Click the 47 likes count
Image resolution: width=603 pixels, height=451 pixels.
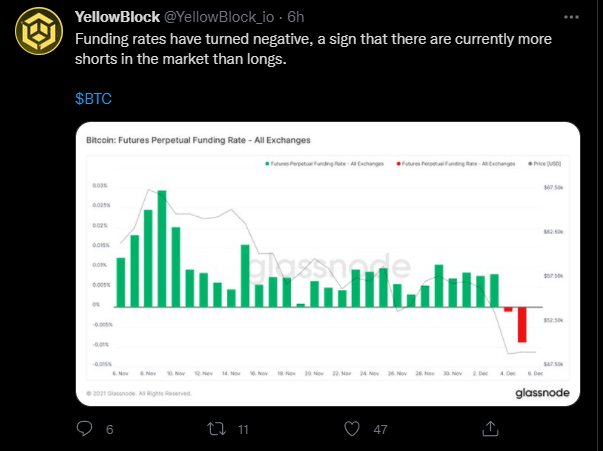point(380,429)
